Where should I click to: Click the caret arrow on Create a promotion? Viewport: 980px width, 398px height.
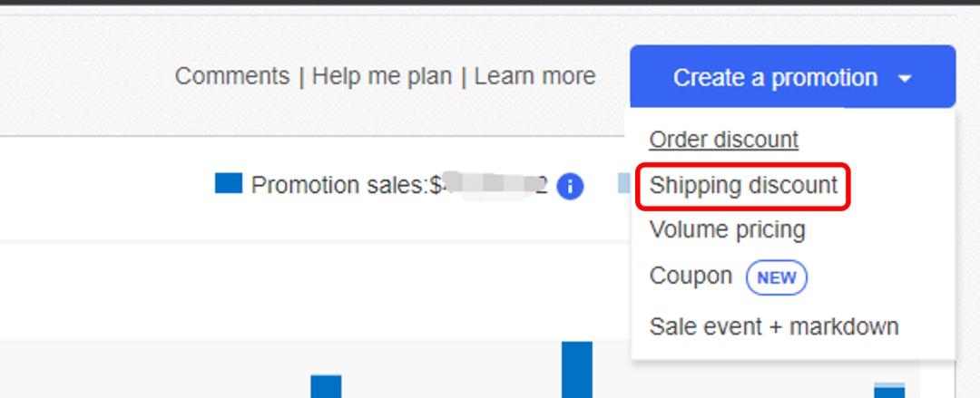(x=905, y=79)
